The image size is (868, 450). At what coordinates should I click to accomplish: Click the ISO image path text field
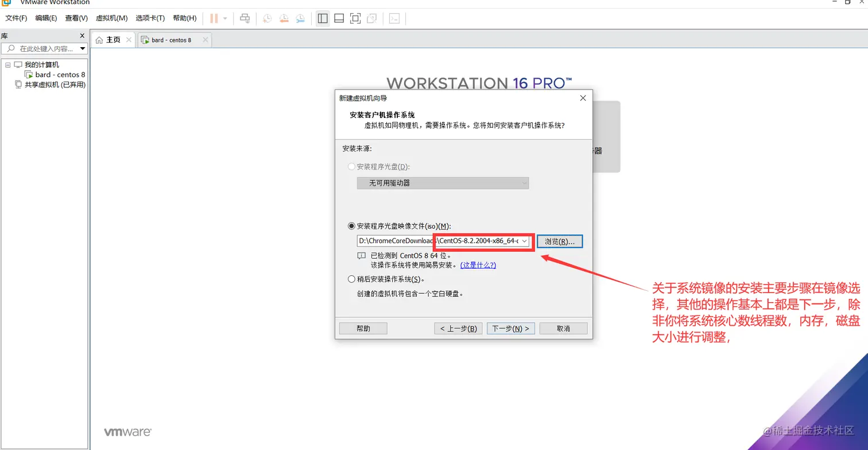[438, 241]
